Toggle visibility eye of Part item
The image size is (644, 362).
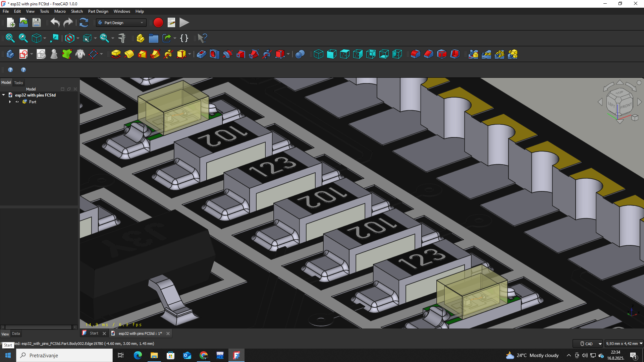(x=17, y=102)
